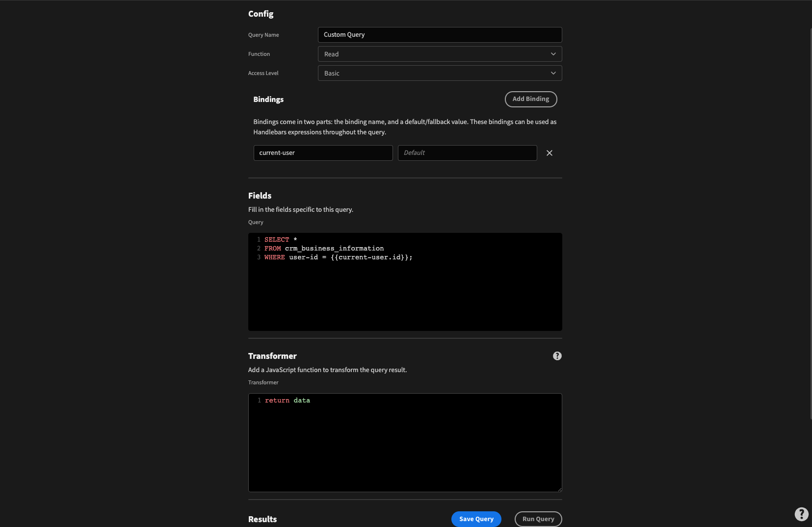Open the Access Level dropdown showing Basic
Image resolution: width=812 pixels, height=527 pixels.
click(x=439, y=73)
